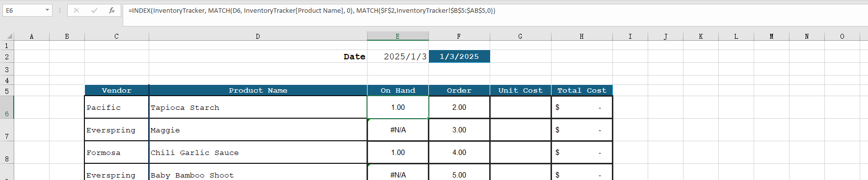This screenshot has width=868, height=180.
Task: Select the Order 5.00 cell
Action: click(x=459, y=172)
